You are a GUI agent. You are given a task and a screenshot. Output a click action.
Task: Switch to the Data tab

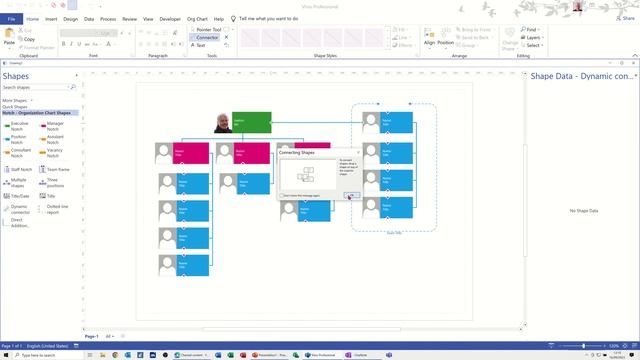(x=89, y=19)
